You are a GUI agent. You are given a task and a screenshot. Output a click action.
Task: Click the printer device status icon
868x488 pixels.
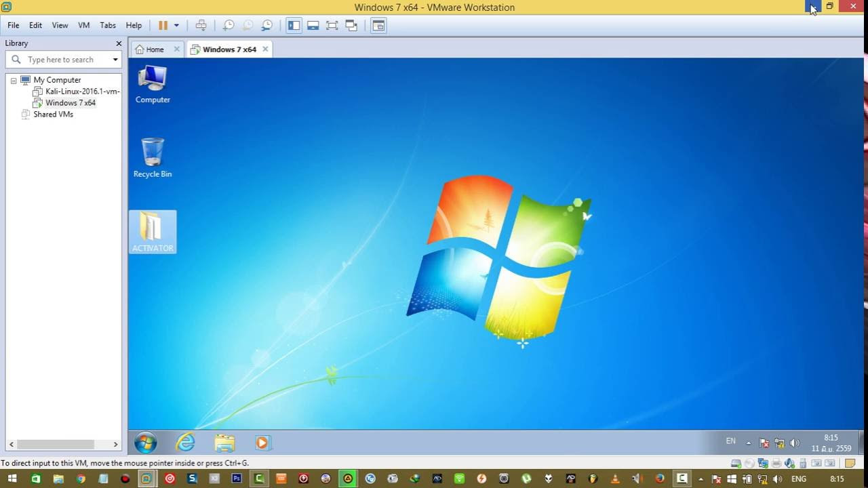pyautogui.click(x=776, y=464)
